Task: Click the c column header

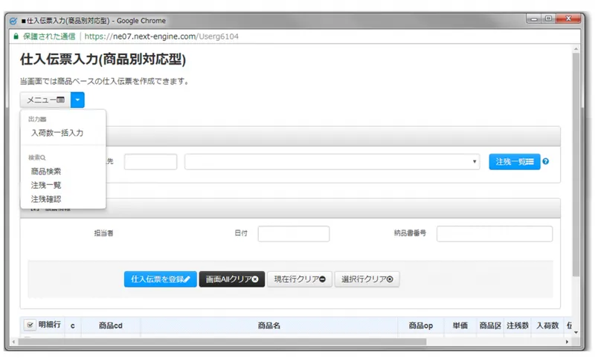Action: [72, 325]
